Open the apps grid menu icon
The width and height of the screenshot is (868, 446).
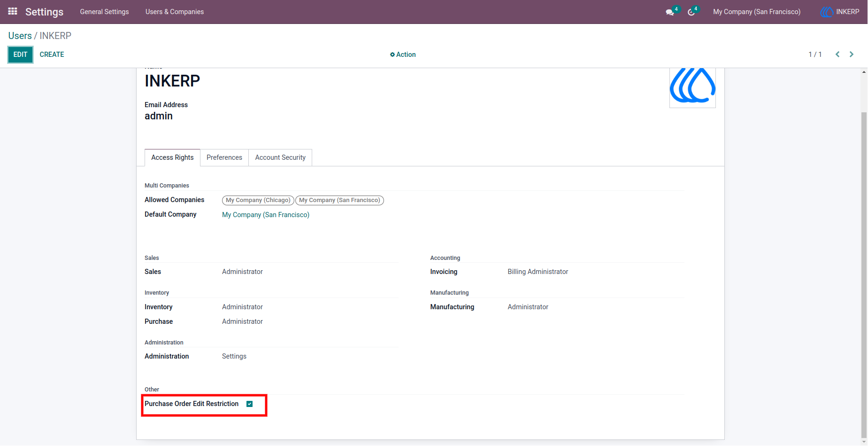click(13, 11)
